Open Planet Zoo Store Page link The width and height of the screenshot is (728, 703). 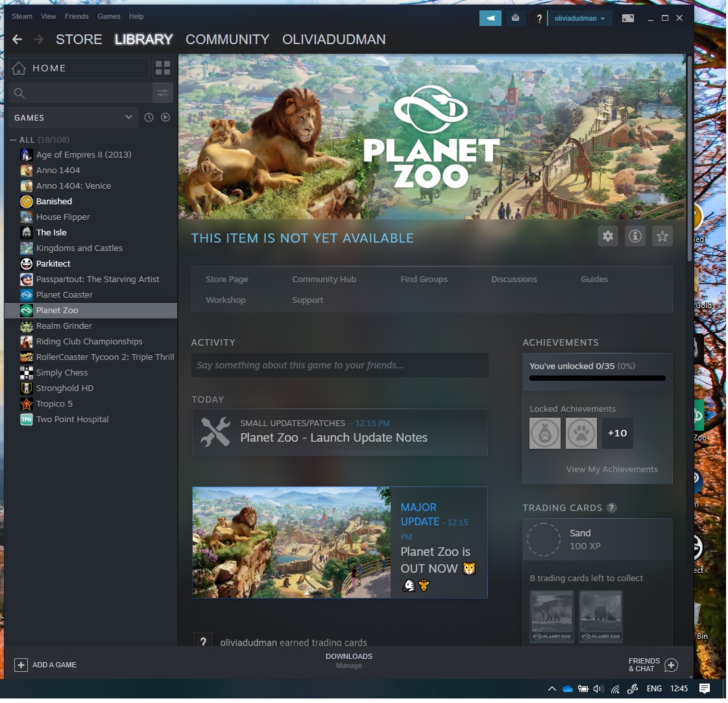point(227,280)
